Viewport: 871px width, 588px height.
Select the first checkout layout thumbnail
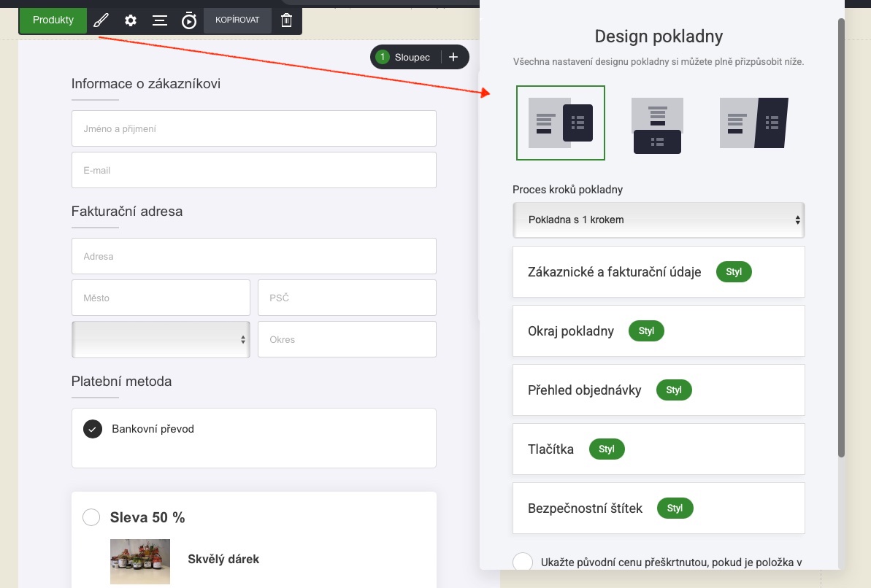tap(561, 123)
